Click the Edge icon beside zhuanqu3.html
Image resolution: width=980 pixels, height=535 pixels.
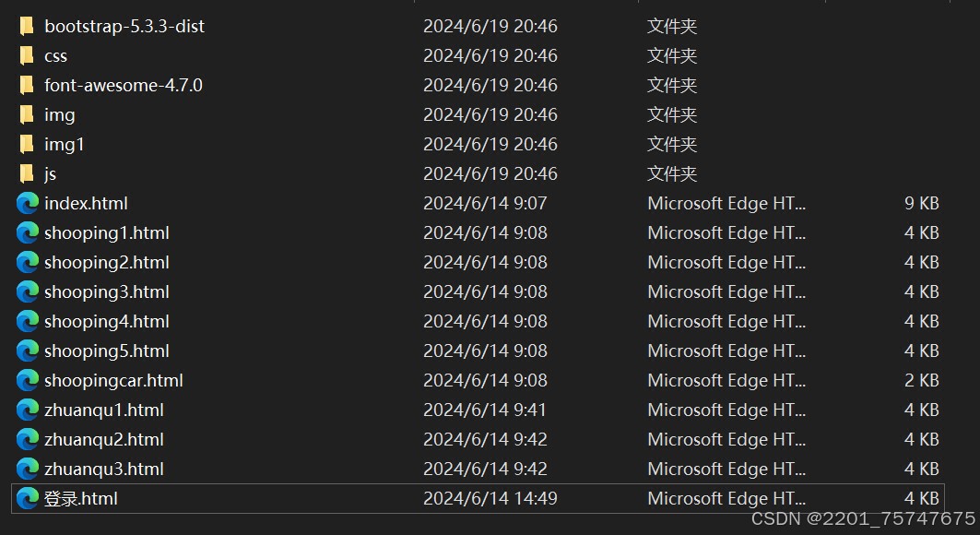coord(28,469)
